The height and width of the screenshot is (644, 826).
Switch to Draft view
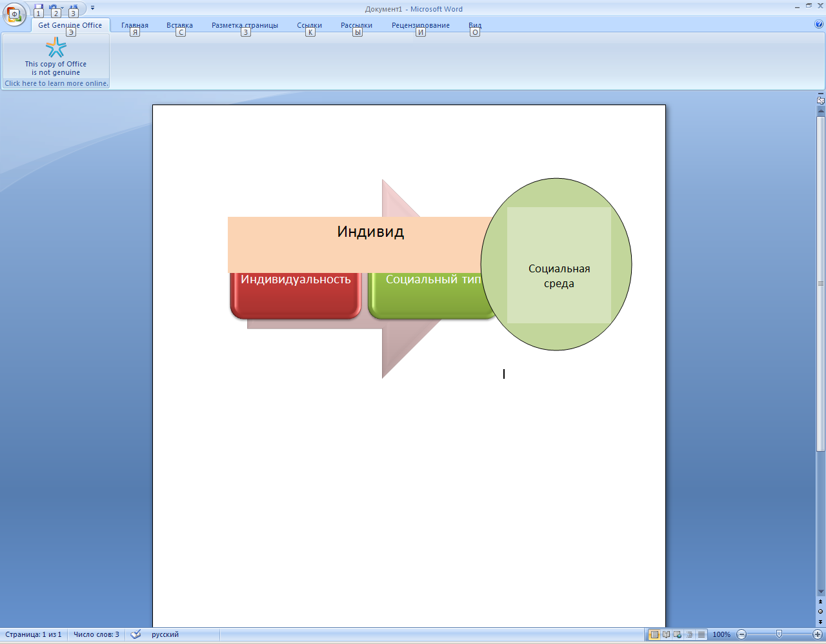pyautogui.click(x=701, y=634)
